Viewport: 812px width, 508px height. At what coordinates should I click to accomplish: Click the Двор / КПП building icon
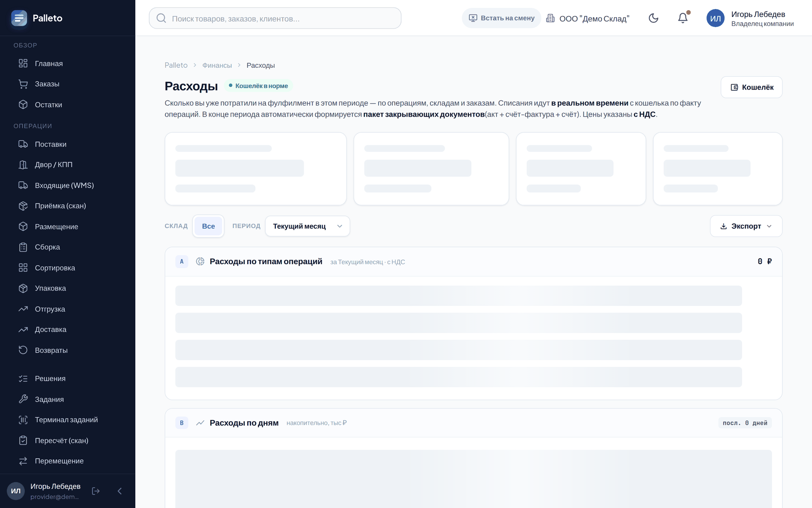tap(23, 164)
